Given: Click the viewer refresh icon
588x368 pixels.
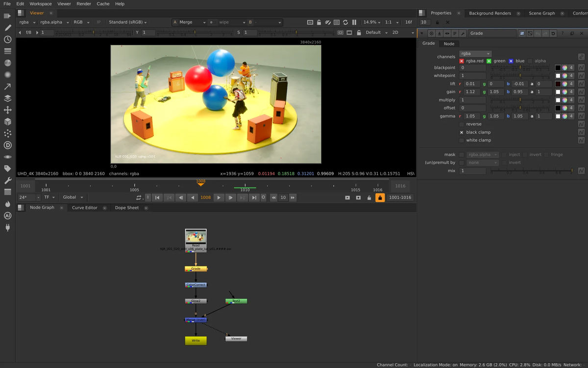Looking at the screenshot, I should point(345,23).
